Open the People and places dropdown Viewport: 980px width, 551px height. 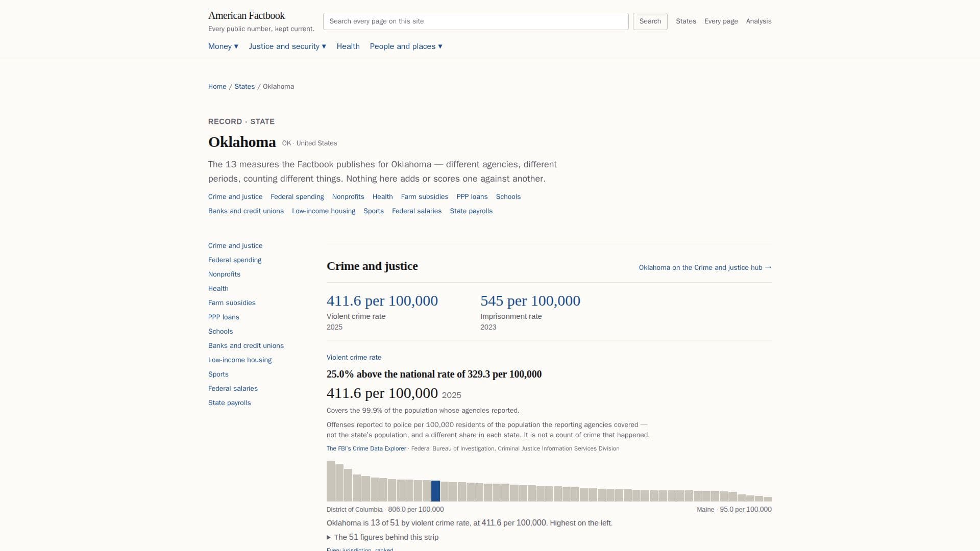point(406,46)
